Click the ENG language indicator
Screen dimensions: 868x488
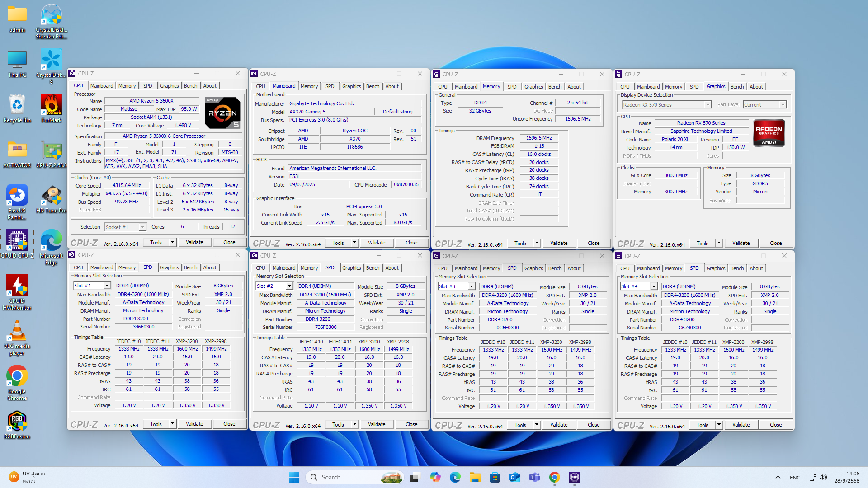click(x=795, y=477)
